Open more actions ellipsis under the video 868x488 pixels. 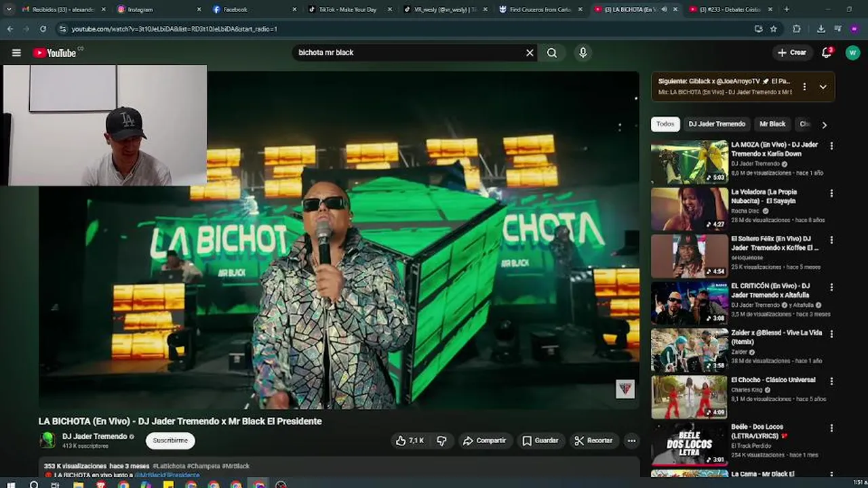click(631, 441)
